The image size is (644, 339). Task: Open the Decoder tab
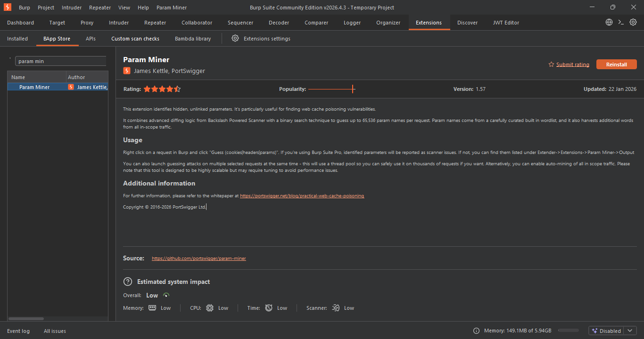[x=279, y=23]
